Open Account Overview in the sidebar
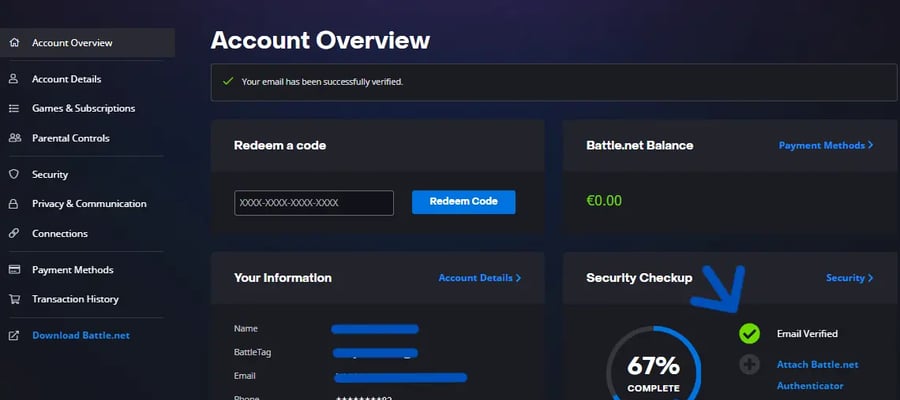This screenshot has height=400, width=900. click(x=87, y=43)
